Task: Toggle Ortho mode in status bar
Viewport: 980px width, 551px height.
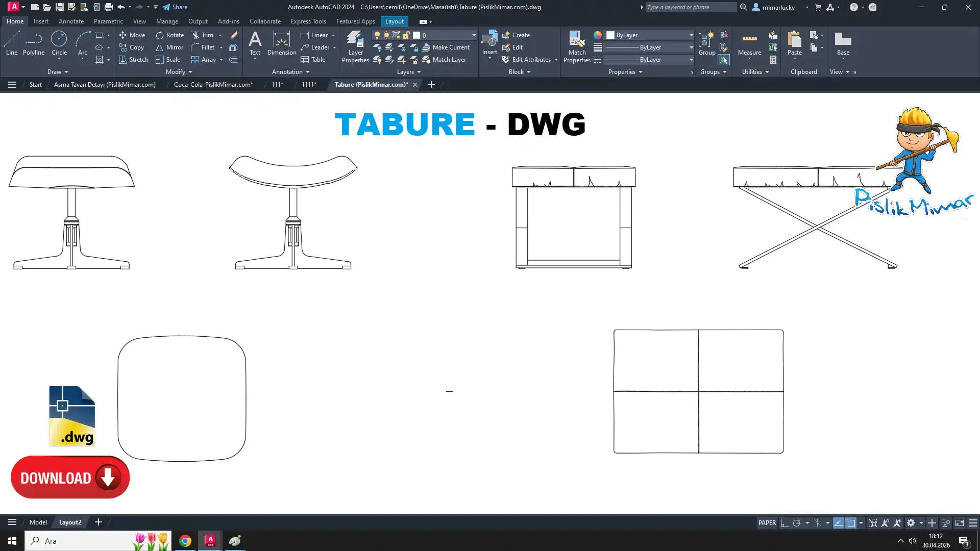Action: (785, 523)
